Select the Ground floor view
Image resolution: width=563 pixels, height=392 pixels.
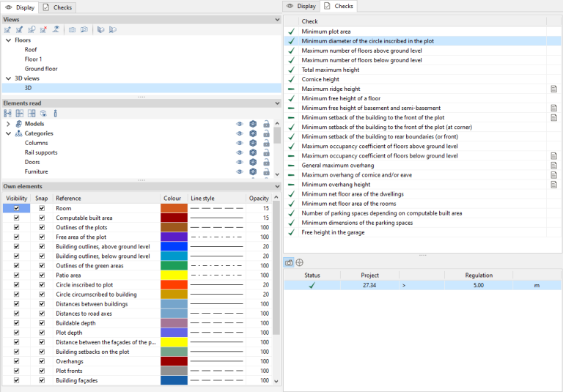(x=41, y=69)
